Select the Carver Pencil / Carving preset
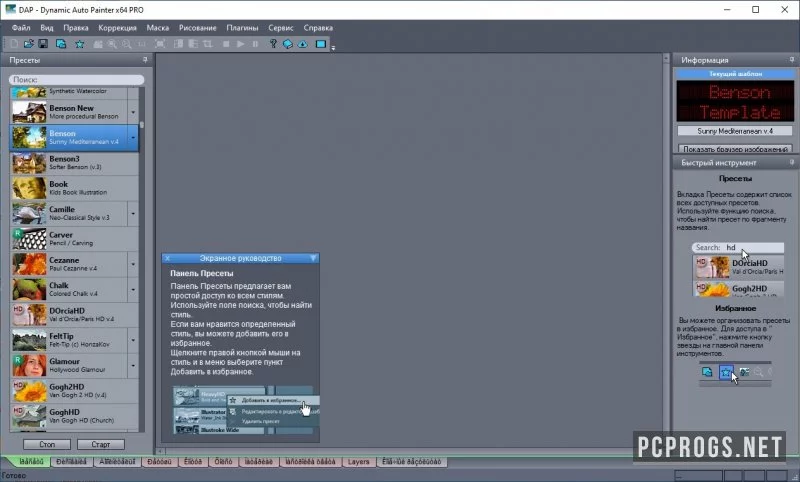800x482 pixels. [x=74, y=239]
